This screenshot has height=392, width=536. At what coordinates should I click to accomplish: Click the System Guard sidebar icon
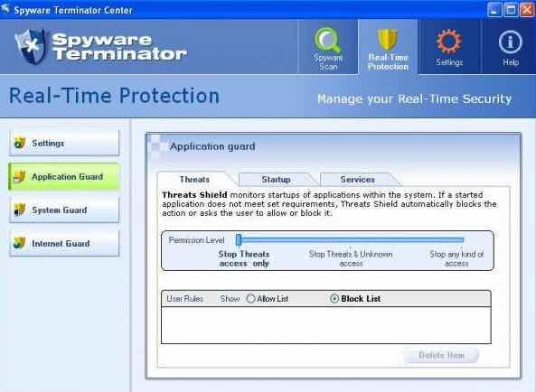click(x=20, y=210)
